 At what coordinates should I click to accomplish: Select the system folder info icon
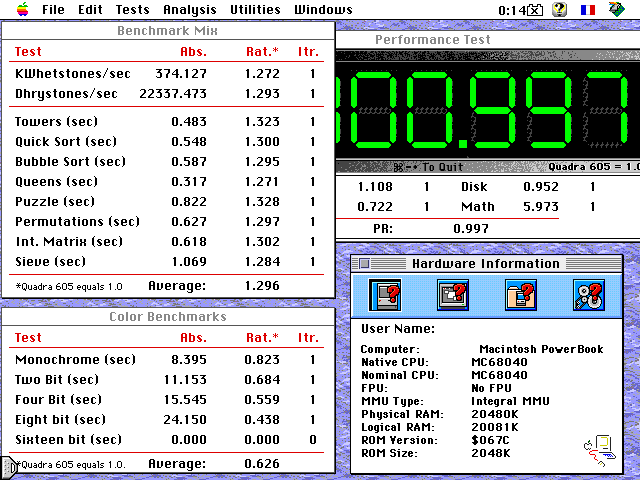(x=521, y=295)
